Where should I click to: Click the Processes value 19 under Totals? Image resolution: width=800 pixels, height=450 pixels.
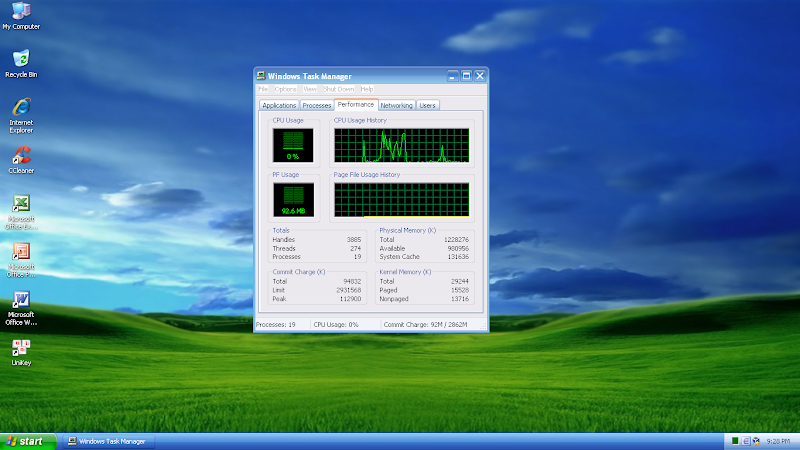[357, 257]
